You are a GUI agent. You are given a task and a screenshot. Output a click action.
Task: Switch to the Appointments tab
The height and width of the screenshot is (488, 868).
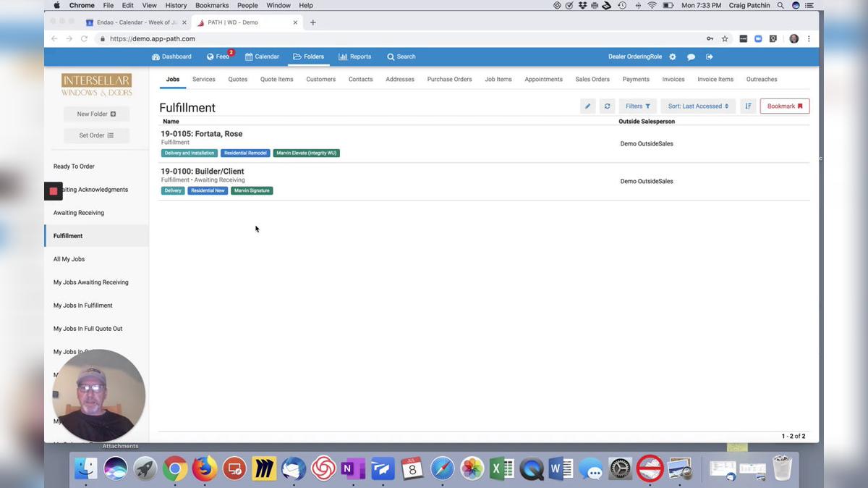click(543, 79)
